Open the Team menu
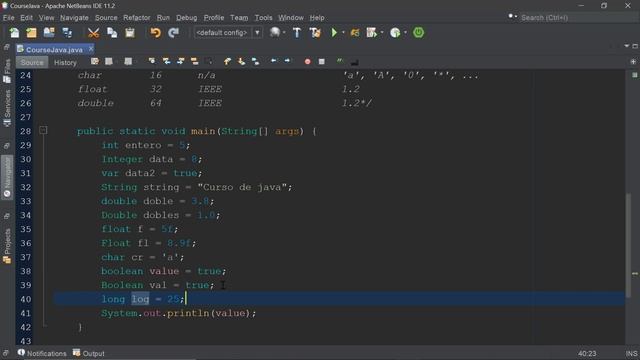The width and height of the screenshot is (640, 360). [x=239, y=18]
